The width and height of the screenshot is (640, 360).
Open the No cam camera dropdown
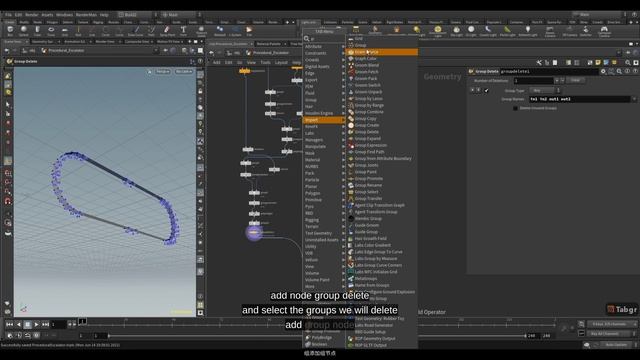coord(184,72)
